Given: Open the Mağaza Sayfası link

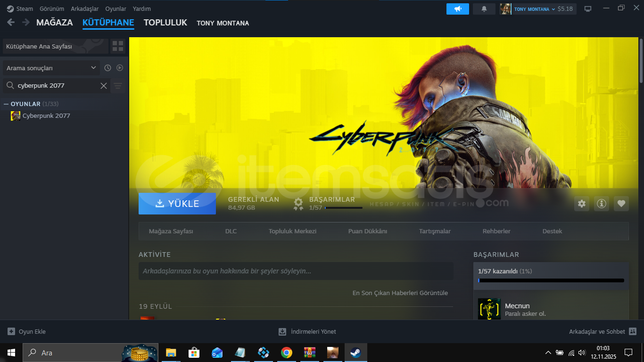Looking at the screenshot, I should 171,231.
